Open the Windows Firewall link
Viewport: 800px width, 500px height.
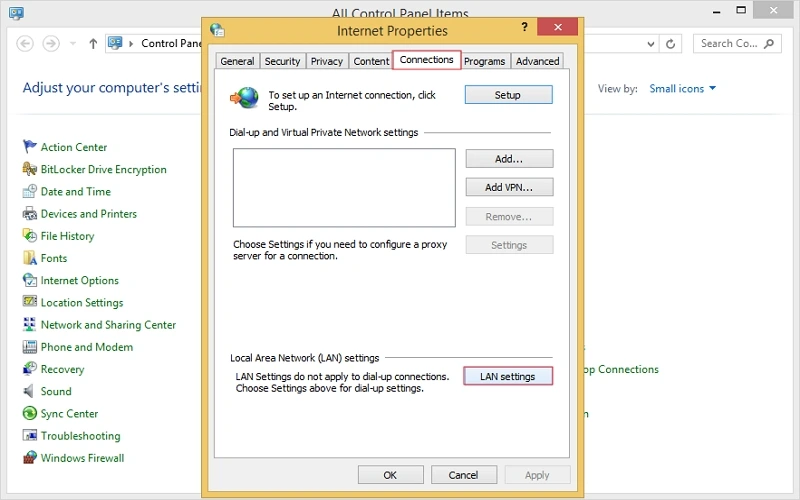point(82,458)
